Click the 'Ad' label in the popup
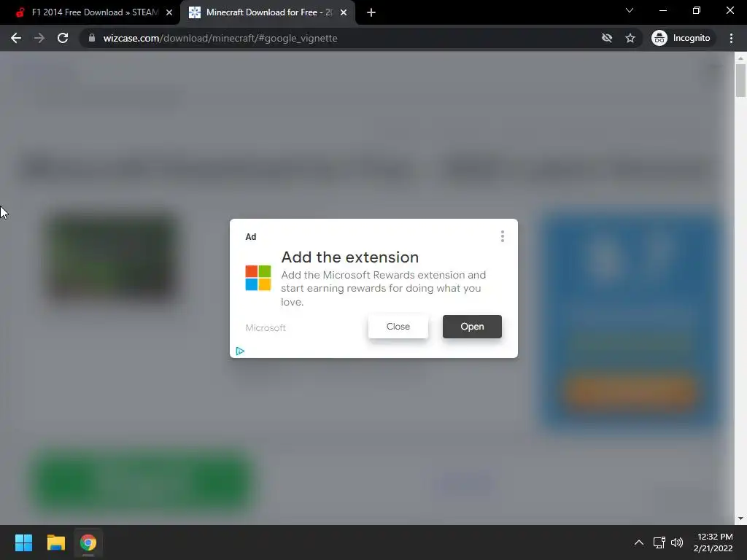 (x=251, y=237)
